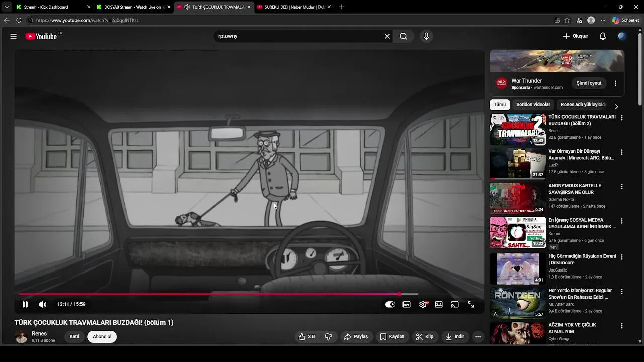Click the magnifier search button
The width and height of the screenshot is (644, 362).
[x=404, y=36]
